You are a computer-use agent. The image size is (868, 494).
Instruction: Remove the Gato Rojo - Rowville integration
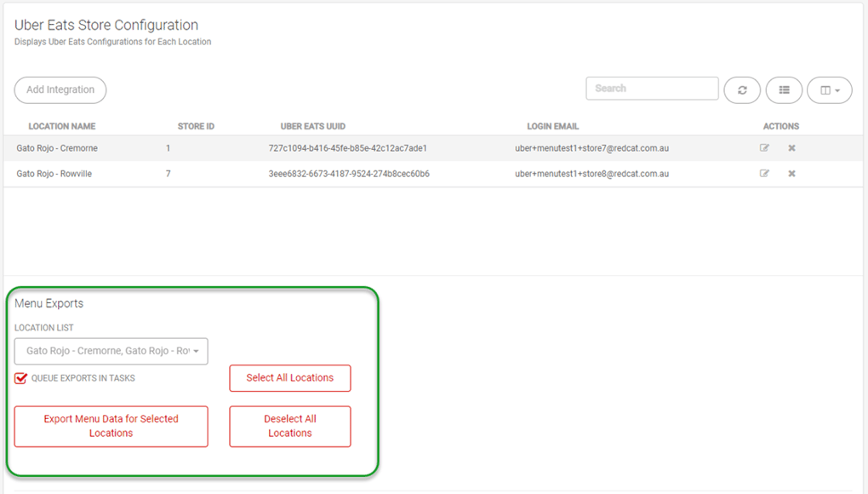791,174
